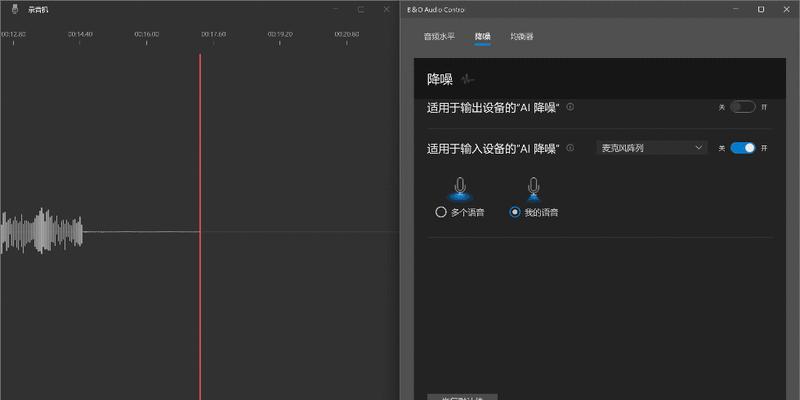This screenshot has height=400, width=800.
Task: Click the multiple-voices microphone icon
Action: (x=460, y=188)
